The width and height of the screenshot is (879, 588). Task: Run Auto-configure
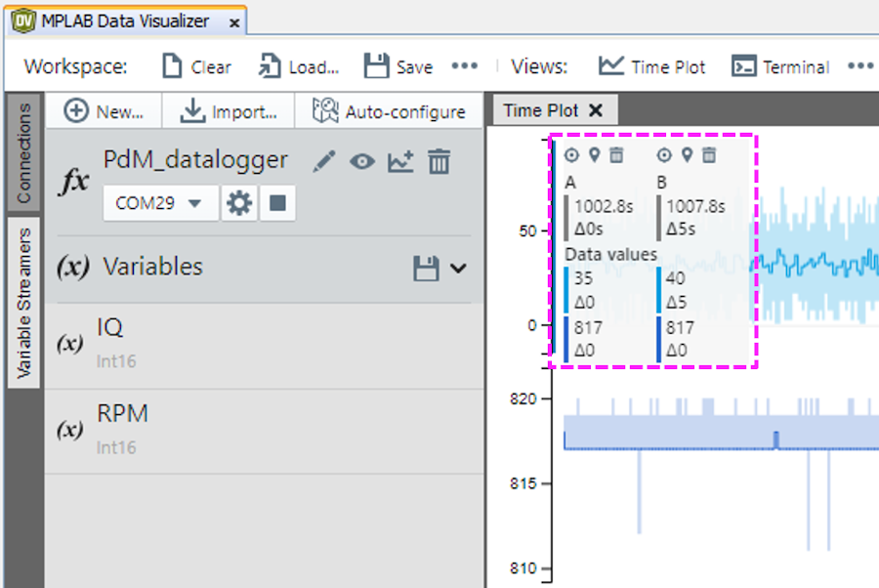pyautogui.click(x=389, y=111)
